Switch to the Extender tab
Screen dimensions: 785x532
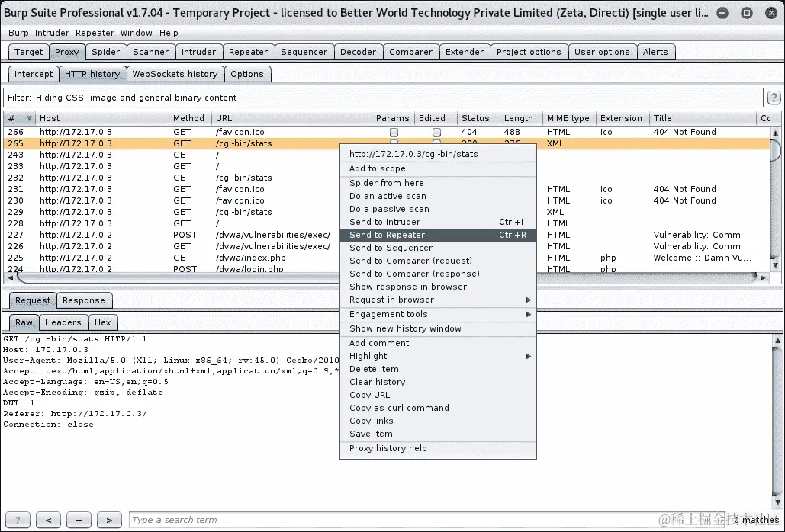[465, 52]
